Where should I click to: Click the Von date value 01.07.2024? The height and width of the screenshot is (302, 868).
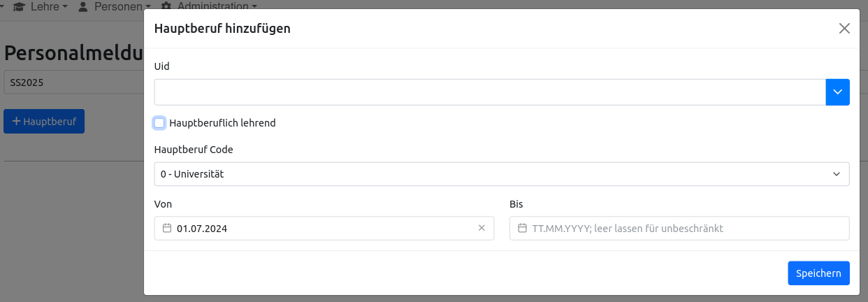[202, 229]
